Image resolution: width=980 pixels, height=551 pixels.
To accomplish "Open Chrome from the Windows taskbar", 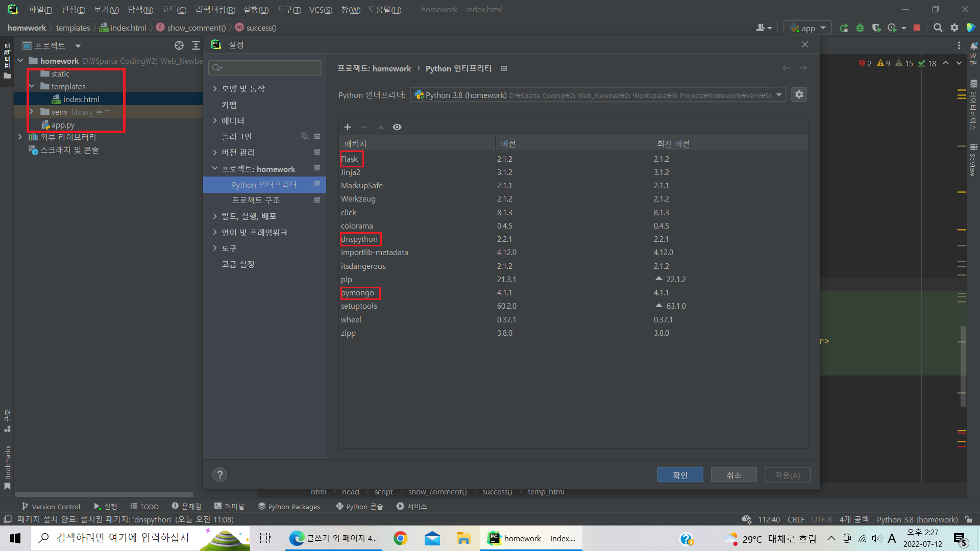I will 400,538.
